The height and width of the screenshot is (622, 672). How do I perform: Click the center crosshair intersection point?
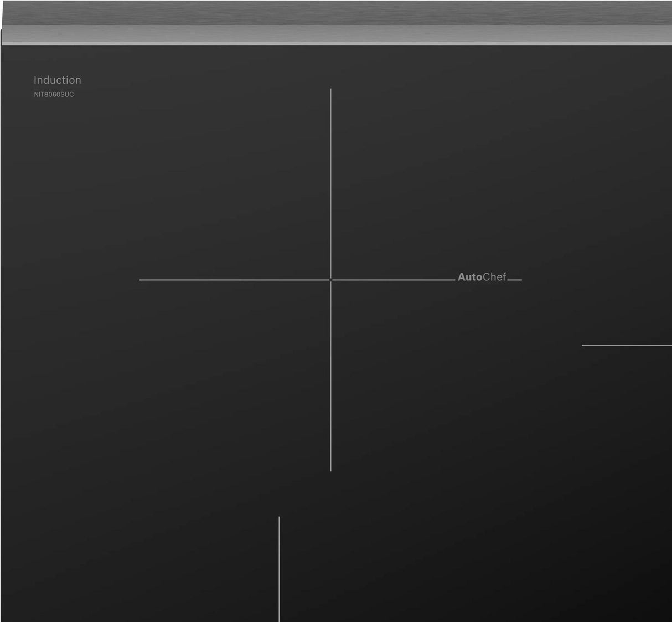(330, 280)
